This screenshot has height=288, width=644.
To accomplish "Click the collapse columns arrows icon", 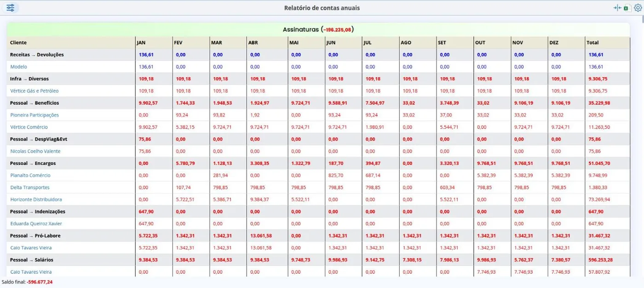I will pyautogui.click(x=617, y=8).
